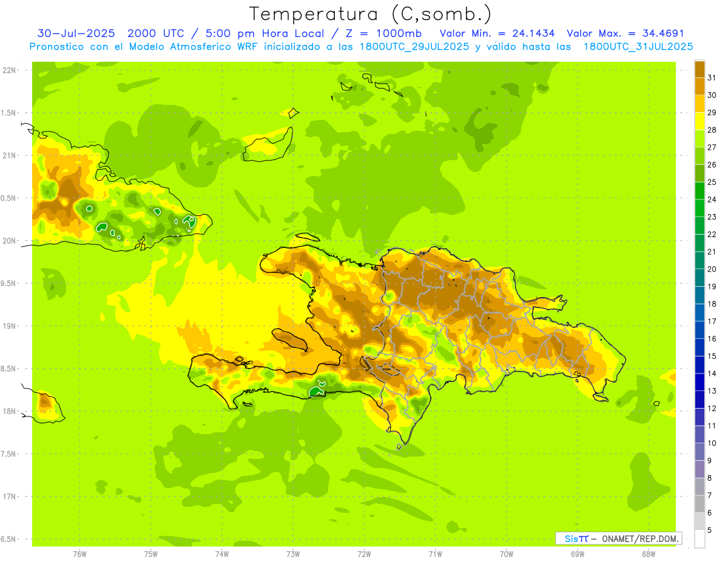728x562 pixels.
Task: Click the 21N latitude label
Action: [x=9, y=155]
